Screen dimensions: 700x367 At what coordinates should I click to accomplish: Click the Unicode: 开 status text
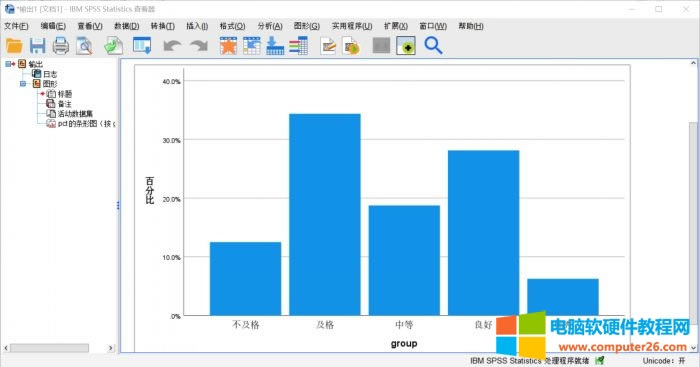click(x=663, y=360)
